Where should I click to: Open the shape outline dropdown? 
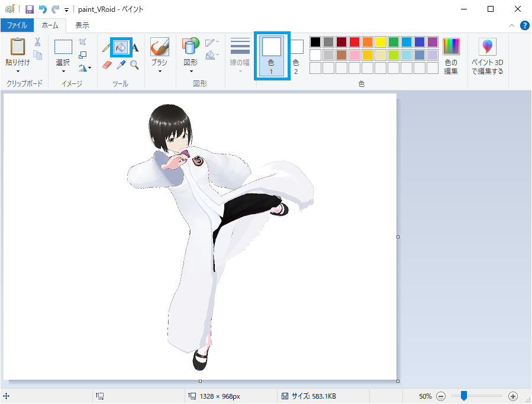(x=212, y=43)
